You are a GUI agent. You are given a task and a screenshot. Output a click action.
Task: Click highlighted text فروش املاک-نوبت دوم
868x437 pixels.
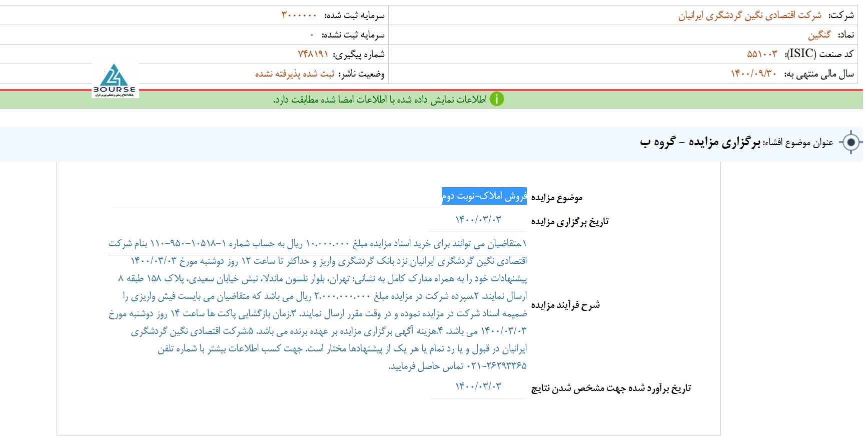[x=484, y=196]
